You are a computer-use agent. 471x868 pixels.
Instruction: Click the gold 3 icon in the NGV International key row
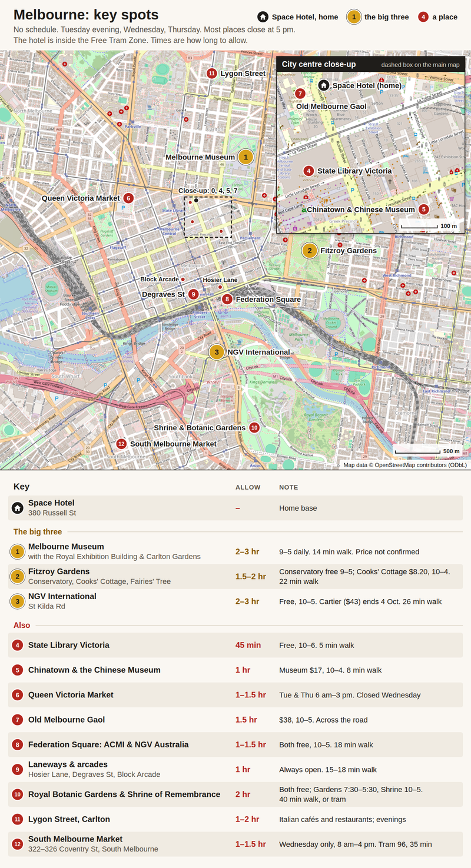(x=18, y=601)
